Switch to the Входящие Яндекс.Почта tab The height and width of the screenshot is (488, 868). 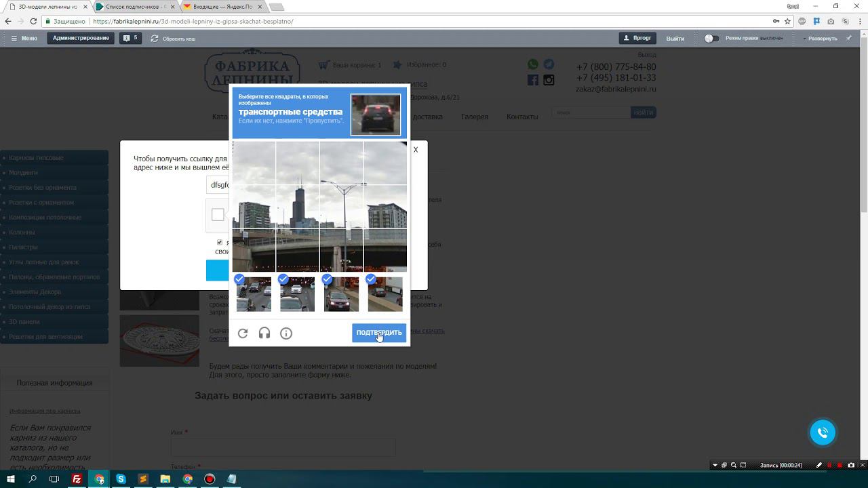(x=222, y=7)
